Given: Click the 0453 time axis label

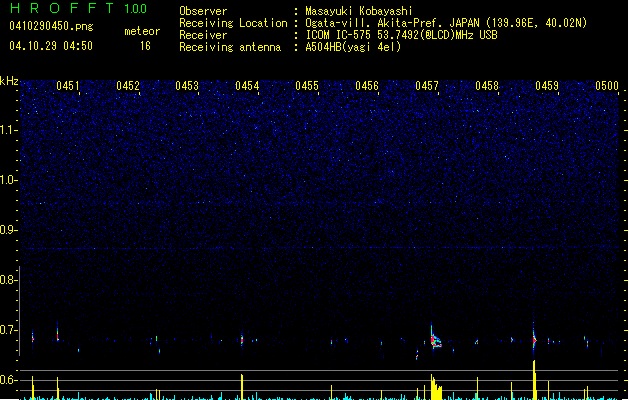Looking at the screenshot, I should click(x=187, y=86).
